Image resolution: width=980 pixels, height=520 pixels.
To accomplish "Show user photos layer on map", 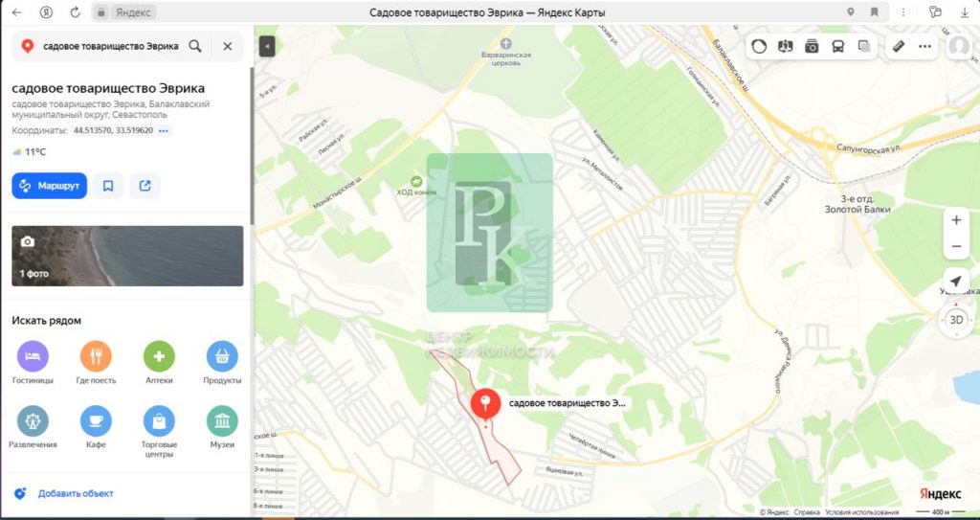I will pos(812,46).
